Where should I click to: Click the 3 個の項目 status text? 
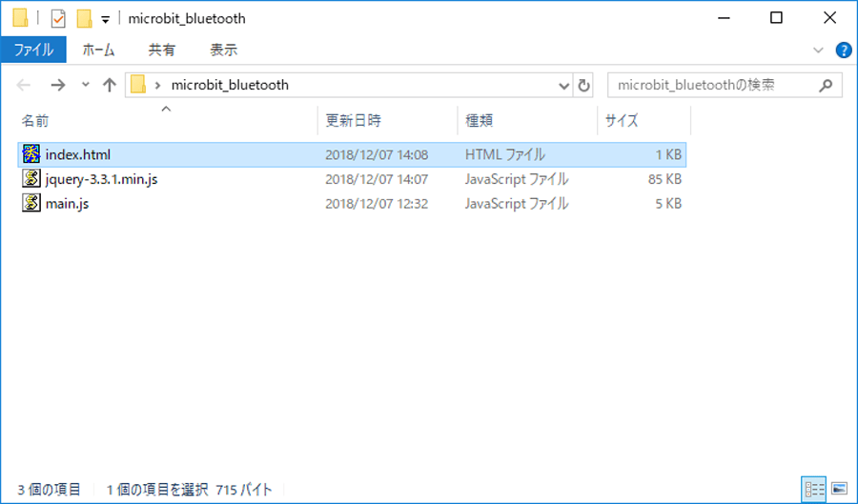49,490
